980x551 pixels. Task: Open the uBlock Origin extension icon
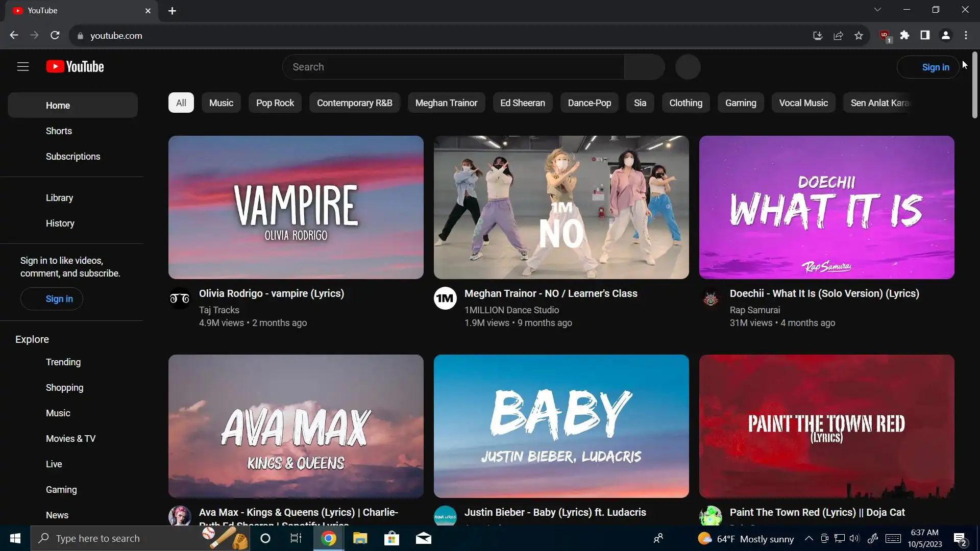pos(885,35)
